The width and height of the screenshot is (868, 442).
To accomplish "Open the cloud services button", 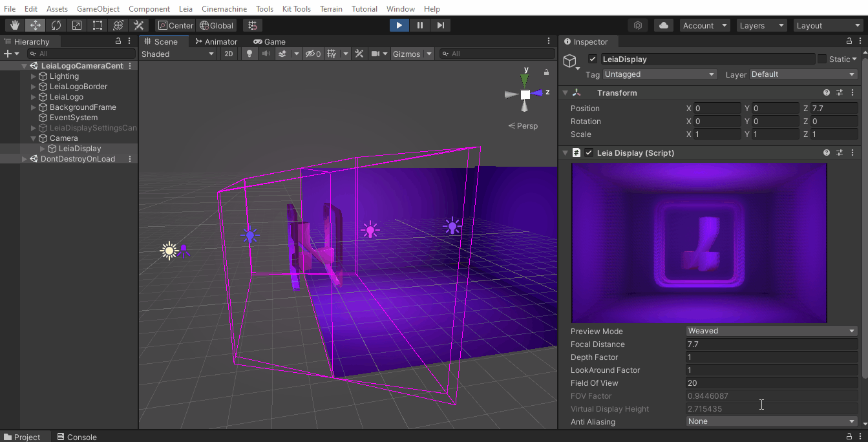I will coord(664,25).
